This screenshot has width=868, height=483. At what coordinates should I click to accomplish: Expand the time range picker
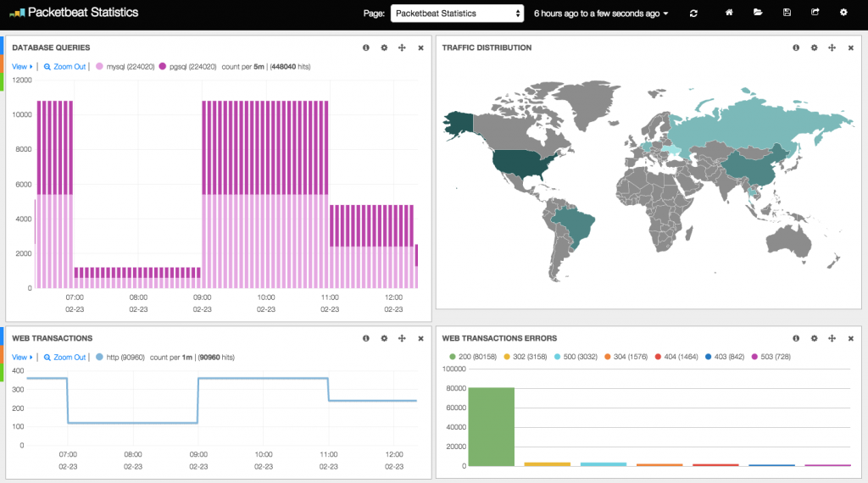click(x=601, y=14)
